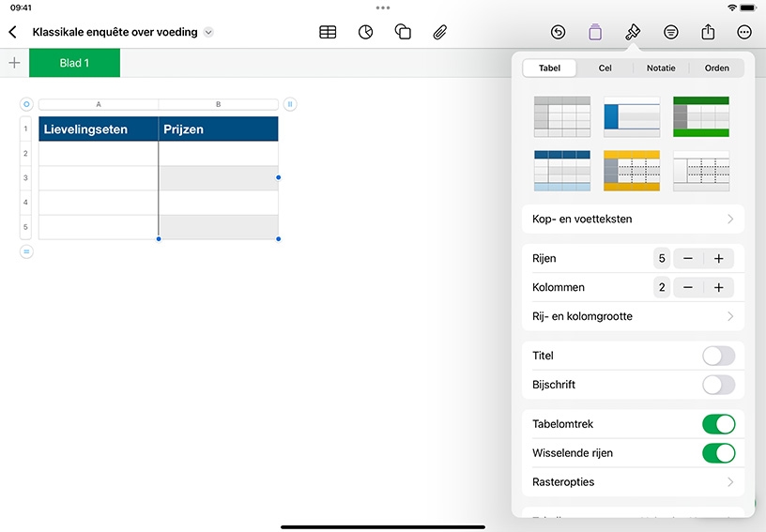Open the document title dropdown chevron
This screenshot has height=532, width=766.
[208, 32]
